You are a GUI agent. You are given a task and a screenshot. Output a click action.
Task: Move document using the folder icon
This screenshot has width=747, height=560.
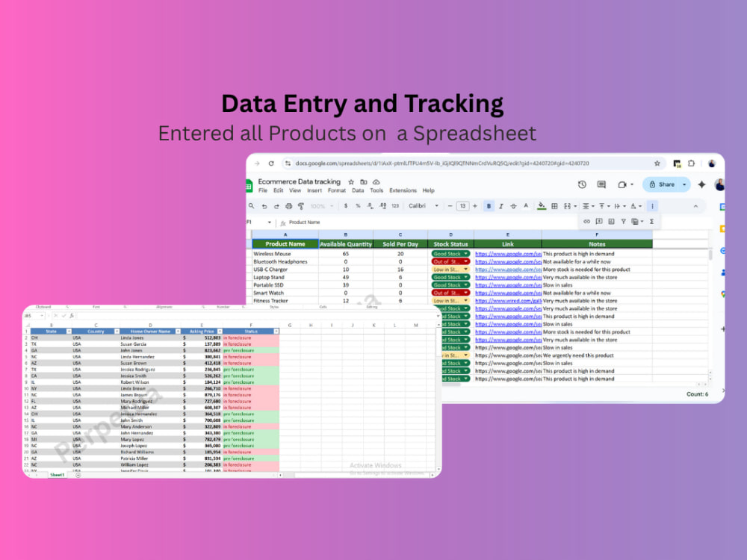click(364, 182)
